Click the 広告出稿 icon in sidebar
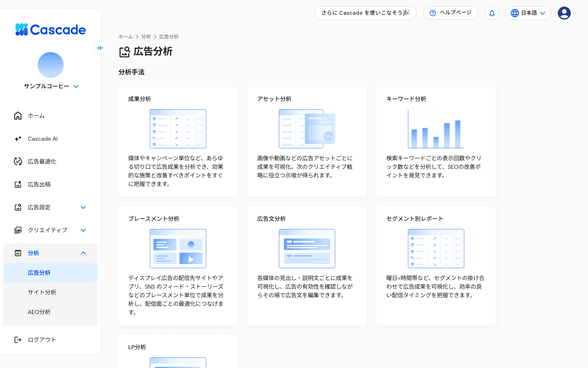Screen dimensions: 588x368 pyautogui.click(x=18, y=184)
